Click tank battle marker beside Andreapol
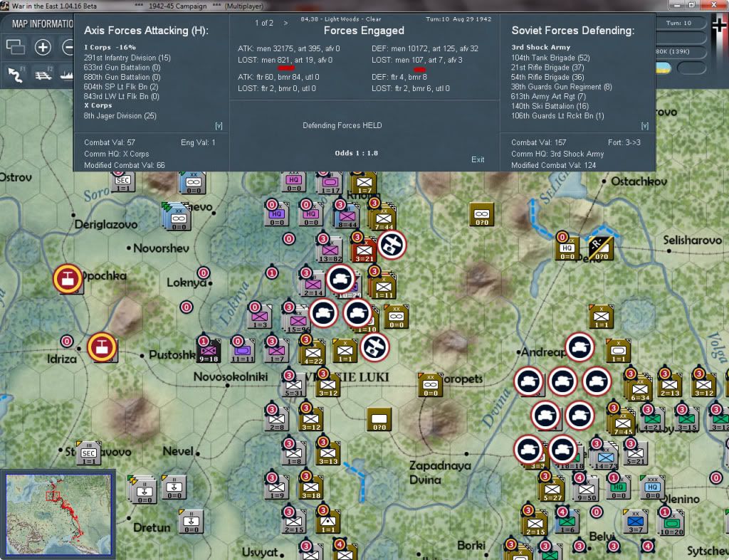The height and width of the screenshot is (560, 729). 579,347
